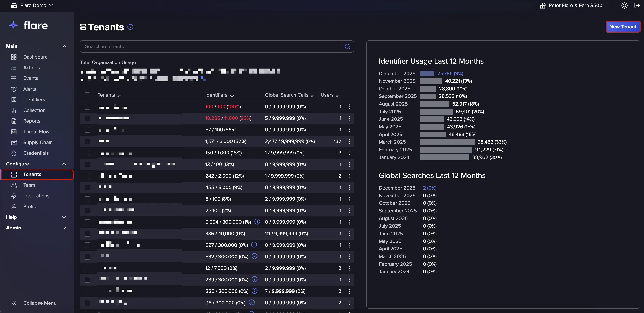Open kebab menu for 100 / 100 tenant row

tap(349, 107)
